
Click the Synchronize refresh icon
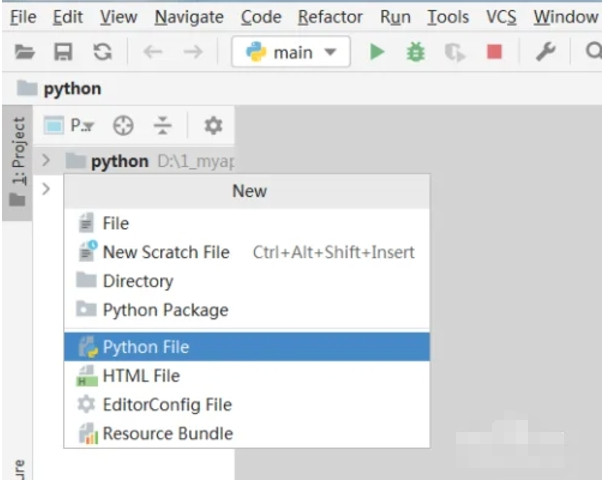(102, 52)
